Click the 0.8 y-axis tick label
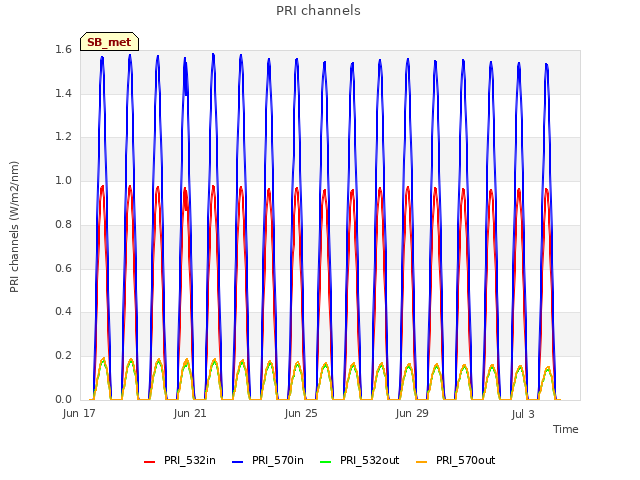The image size is (640, 480). [x=63, y=224]
